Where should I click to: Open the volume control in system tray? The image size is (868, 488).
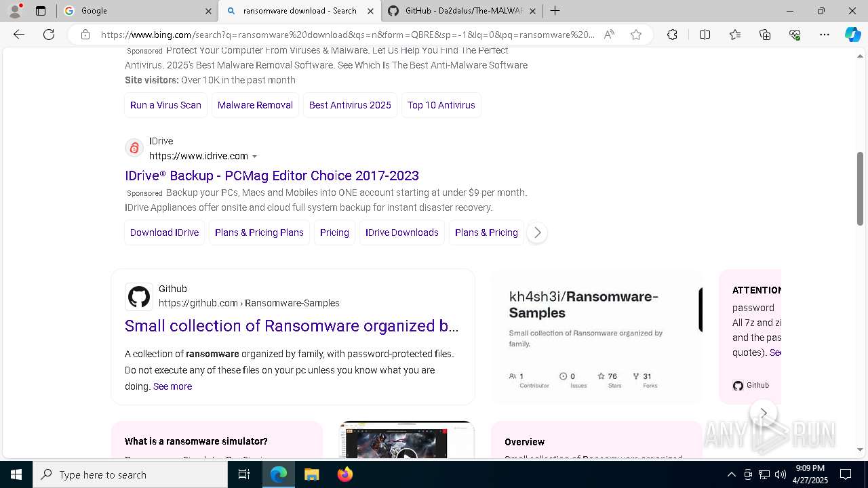click(x=781, y=474)
